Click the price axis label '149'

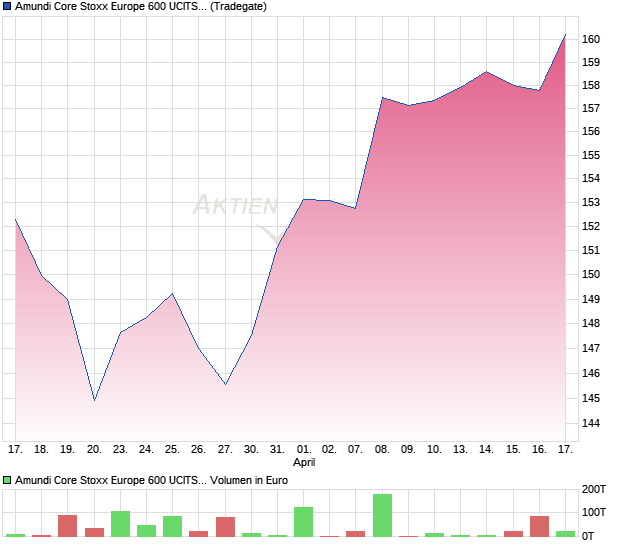[x=591, y=299]
